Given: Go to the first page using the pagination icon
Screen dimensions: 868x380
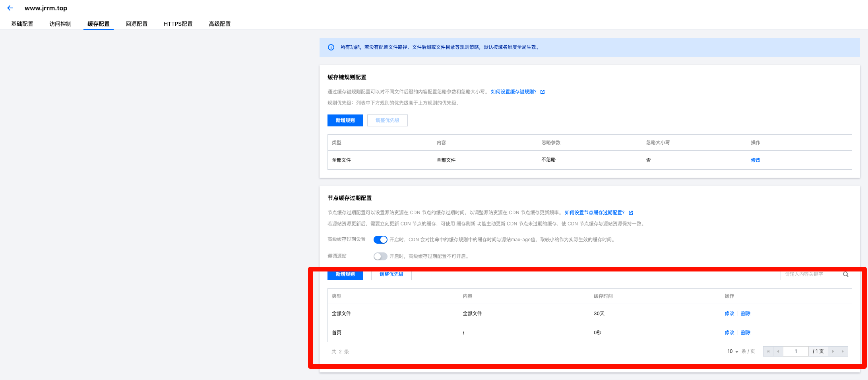Looking at the screenshot, I should 768,351.
